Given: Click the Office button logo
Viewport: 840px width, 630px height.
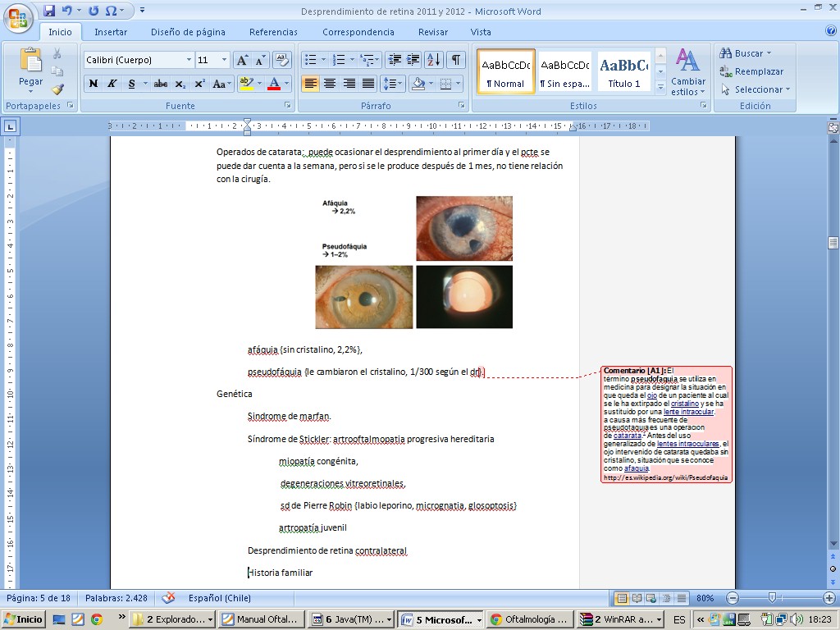Looking at the screenshot, I should click(x=19, y=18).
